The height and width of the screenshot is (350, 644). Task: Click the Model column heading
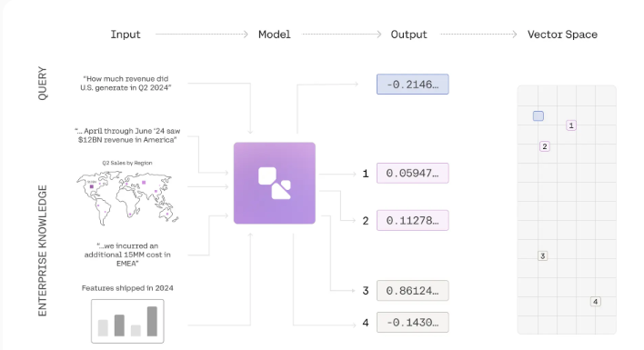[x=275, y=35]
